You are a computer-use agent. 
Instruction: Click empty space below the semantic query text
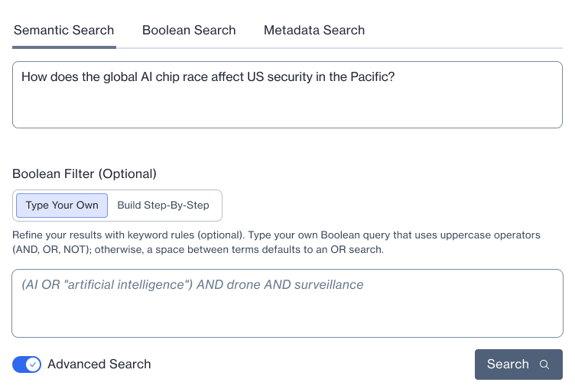pos(287,109)
